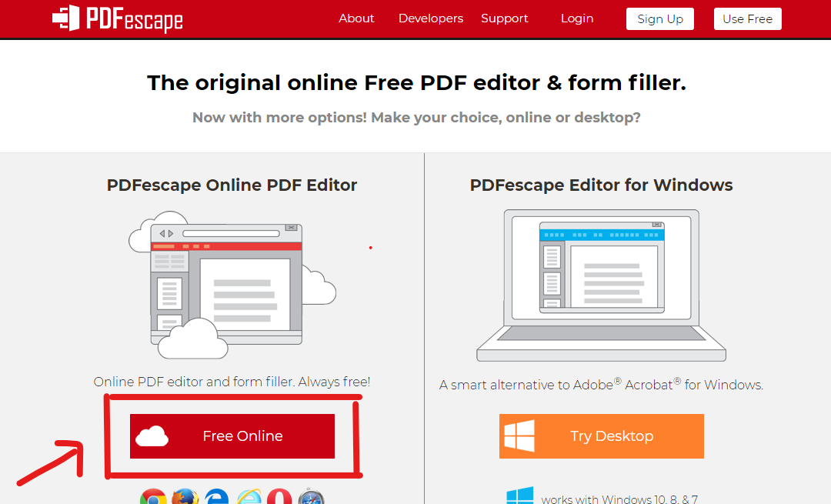Viewport: 831px width, 504px height.
Task: Click the laptop editor illustration
Action: pyautogui.click(x=601, y=285)
